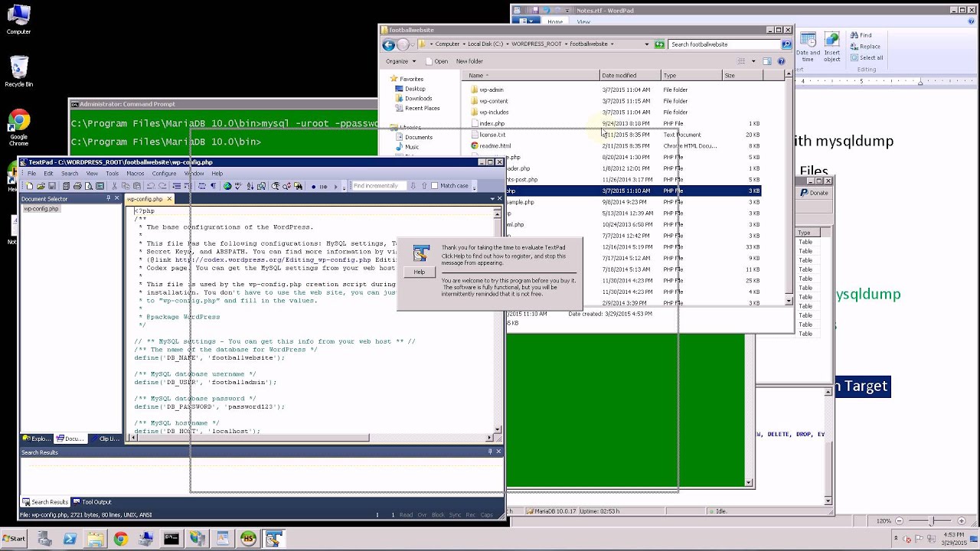Screen dimensions: 980x551
Task: Open PowerShell from the taskbar
Action: (70, 540)
